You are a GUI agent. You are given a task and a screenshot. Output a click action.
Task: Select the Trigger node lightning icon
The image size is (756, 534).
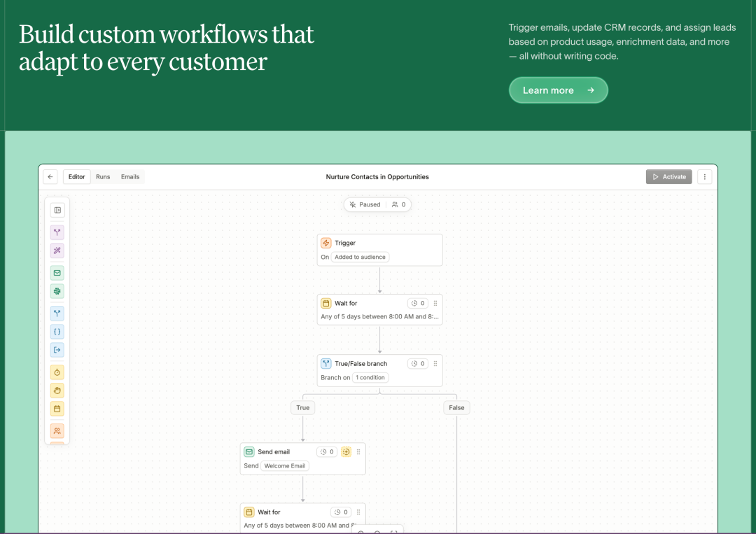pos(326,243)
